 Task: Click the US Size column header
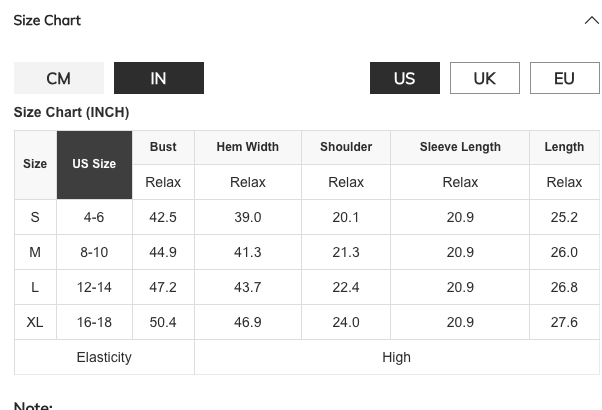pyautogui.click(x=94, y=165)
